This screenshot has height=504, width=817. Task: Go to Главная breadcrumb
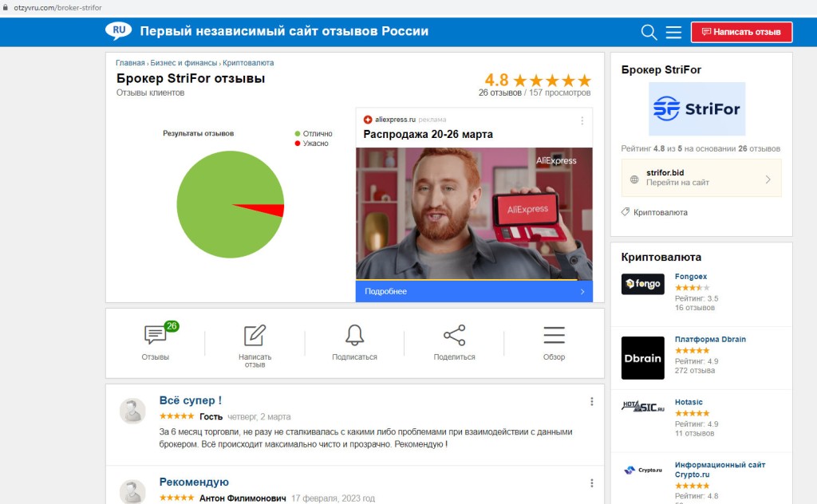tap(130, 62)
